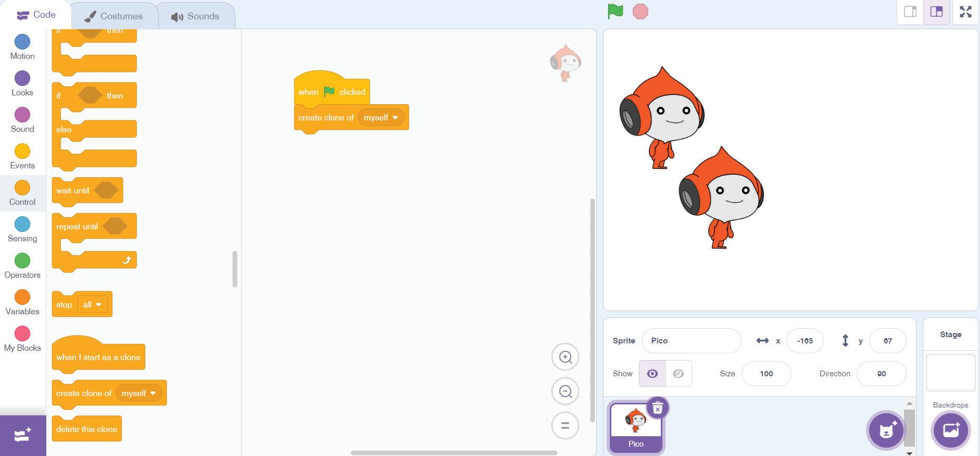Click the sprite list scrollbar thumb
This screenshot has height=456, width=980.
tap(909, 428)
